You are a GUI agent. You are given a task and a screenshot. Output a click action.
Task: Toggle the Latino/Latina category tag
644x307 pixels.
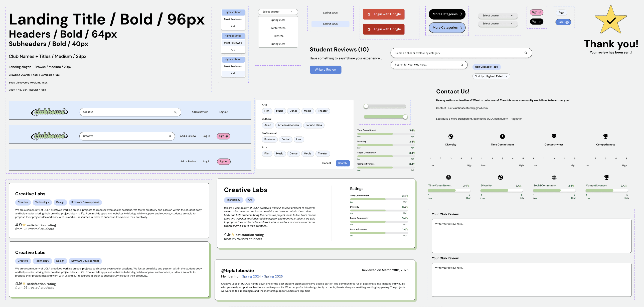coord(313,125)
